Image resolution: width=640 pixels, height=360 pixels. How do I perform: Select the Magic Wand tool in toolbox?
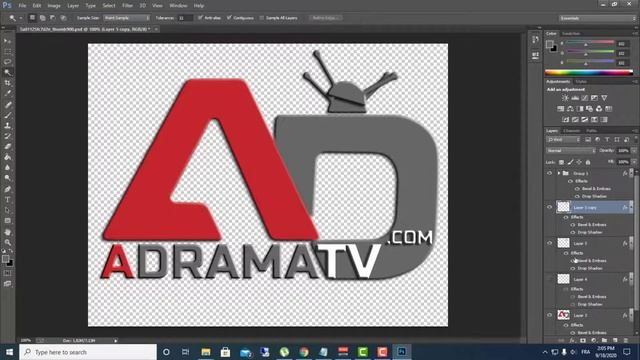[7, 73]
